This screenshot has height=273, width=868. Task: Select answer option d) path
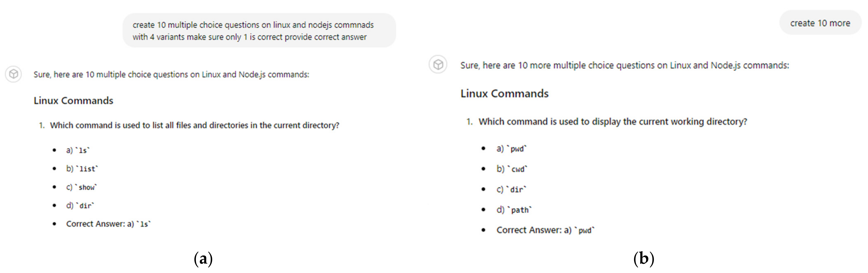(x=514, y=210)
